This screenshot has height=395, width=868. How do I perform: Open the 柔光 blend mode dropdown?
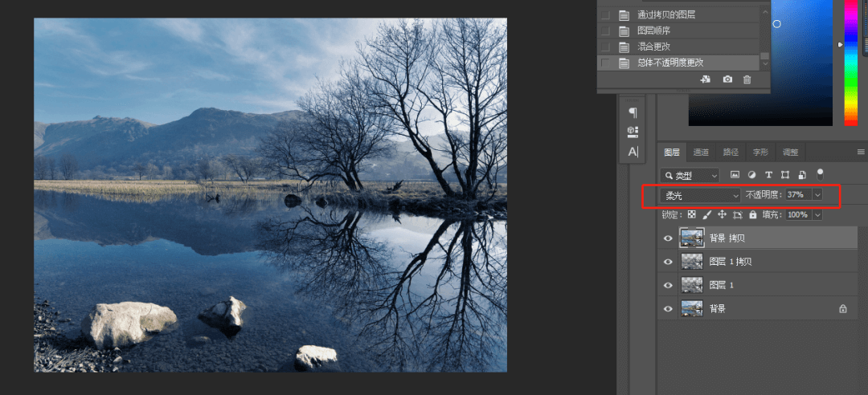(700, 195)
